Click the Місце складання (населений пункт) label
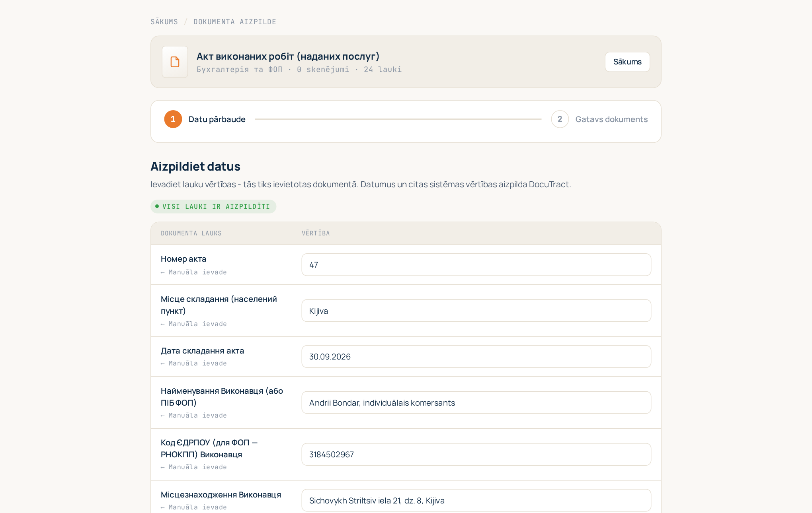Viewport: 812px width, 513px height. point(219,305)
